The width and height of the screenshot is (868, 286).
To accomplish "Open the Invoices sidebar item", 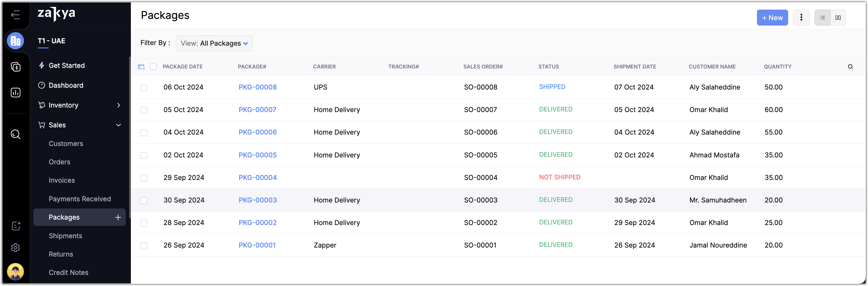I will [x=62, y=181].
